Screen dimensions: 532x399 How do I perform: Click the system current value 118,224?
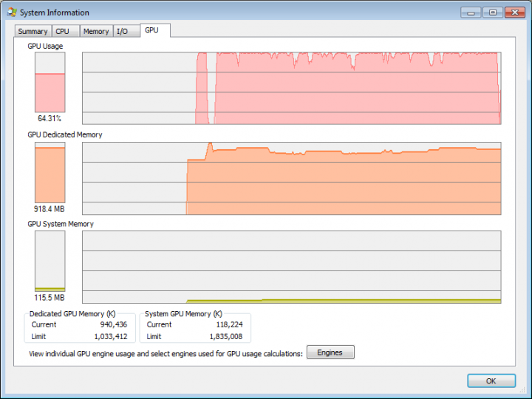[229, 324]
